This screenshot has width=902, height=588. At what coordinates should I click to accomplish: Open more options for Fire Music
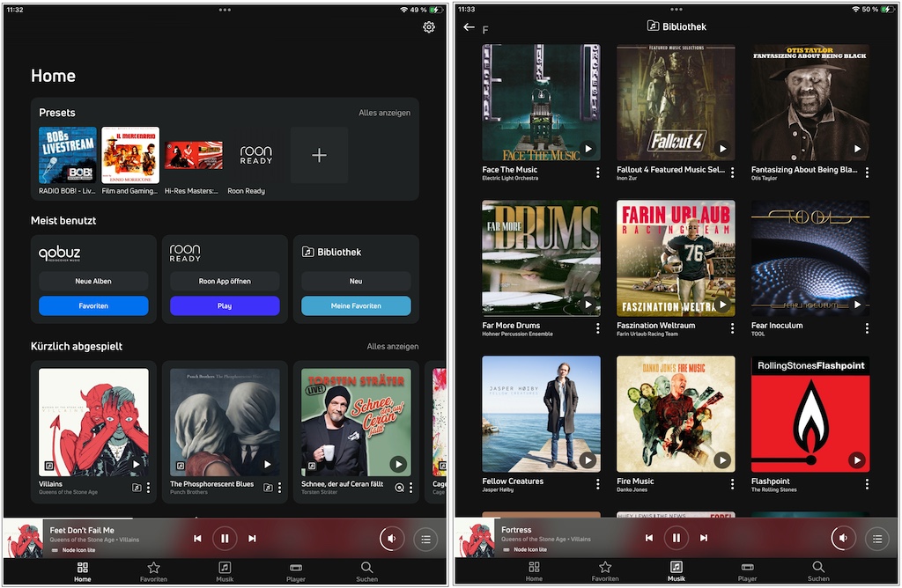click(x=732, y=484)
